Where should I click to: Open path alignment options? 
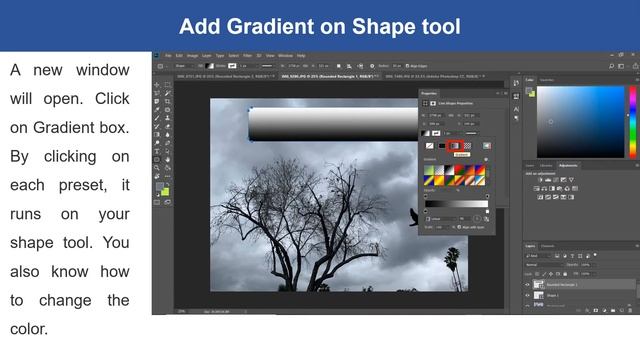pos(349,66)
